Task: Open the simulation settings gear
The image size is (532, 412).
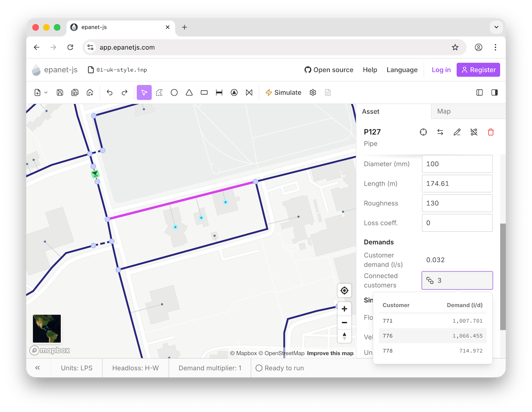Action: 313,92
